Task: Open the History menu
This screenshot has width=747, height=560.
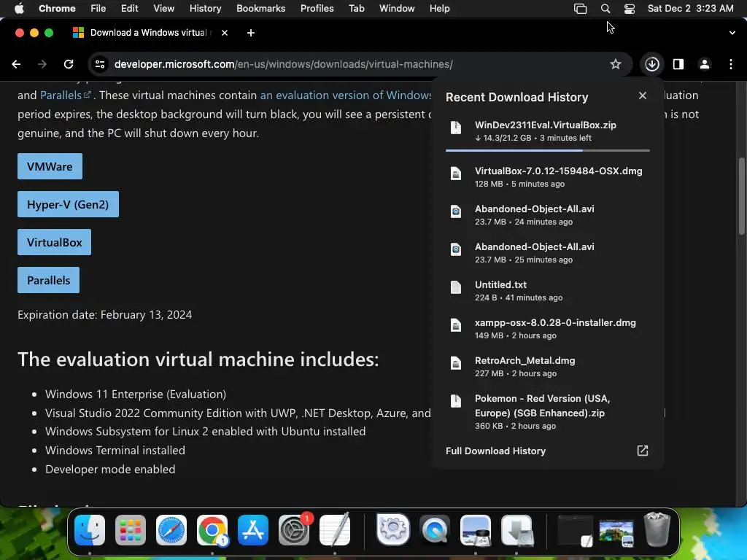Action: pyautogui.click(x=205, y=9)
